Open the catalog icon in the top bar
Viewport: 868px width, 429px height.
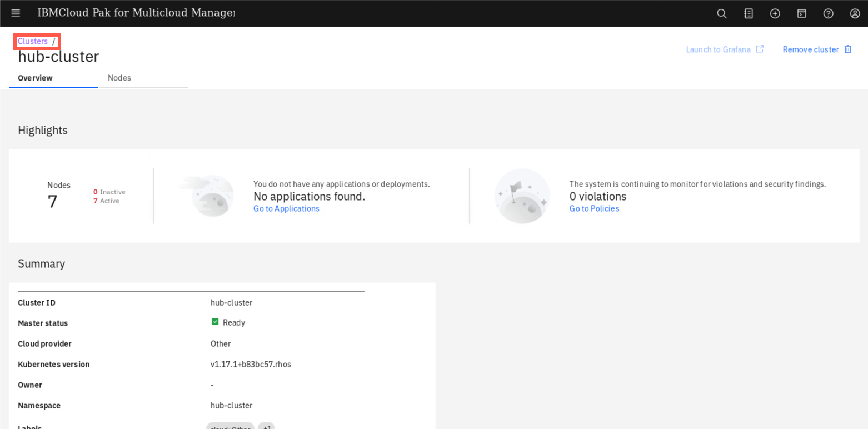click(x=748, y=13)
